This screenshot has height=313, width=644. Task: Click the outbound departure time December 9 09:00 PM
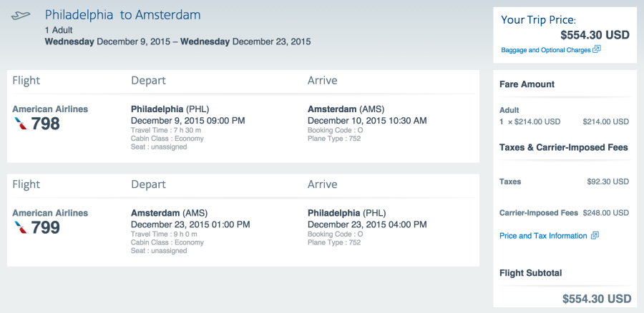point(187,121)
